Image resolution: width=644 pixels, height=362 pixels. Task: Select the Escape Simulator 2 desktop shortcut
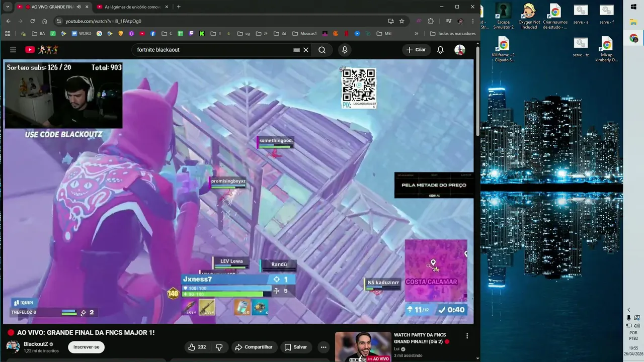[503, 17]
